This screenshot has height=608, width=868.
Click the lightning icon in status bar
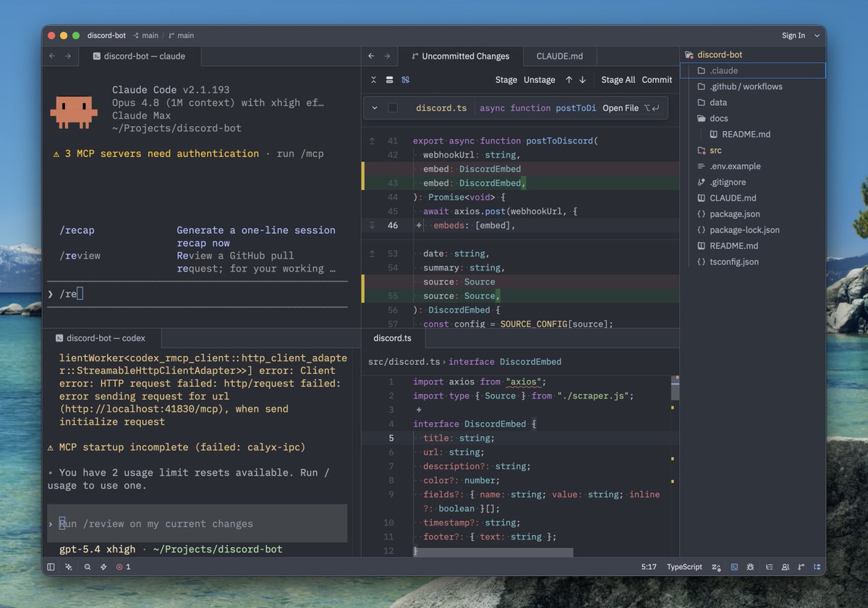104,567
